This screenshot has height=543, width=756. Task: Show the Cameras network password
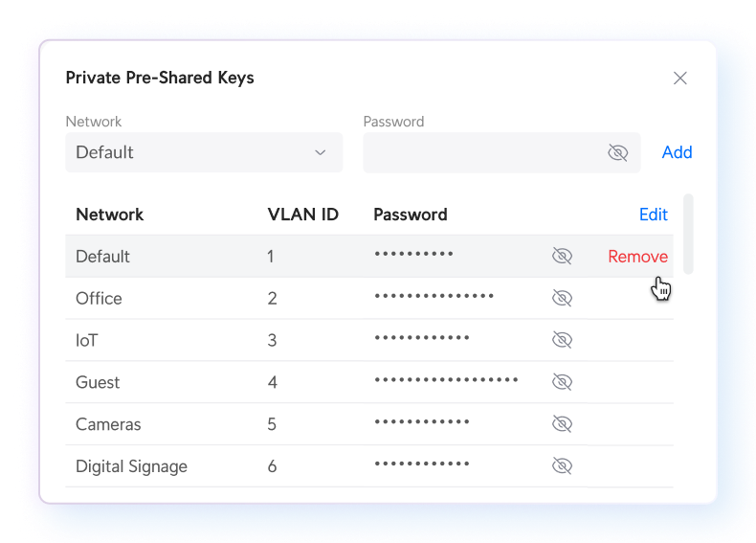tap(562, 424)
